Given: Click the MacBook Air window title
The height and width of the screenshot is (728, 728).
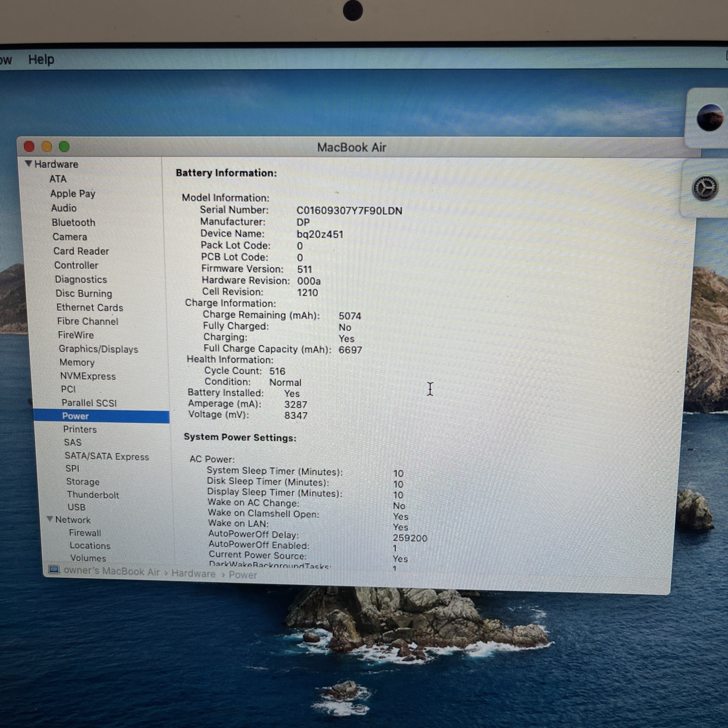Looking at the screenshot, I should pyautogui.click(x=352, y=147).
